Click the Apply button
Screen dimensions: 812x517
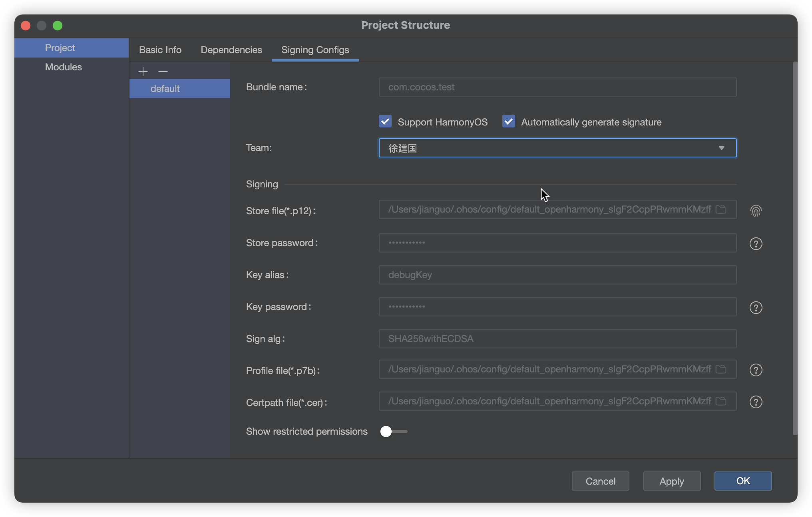[672, 480]
